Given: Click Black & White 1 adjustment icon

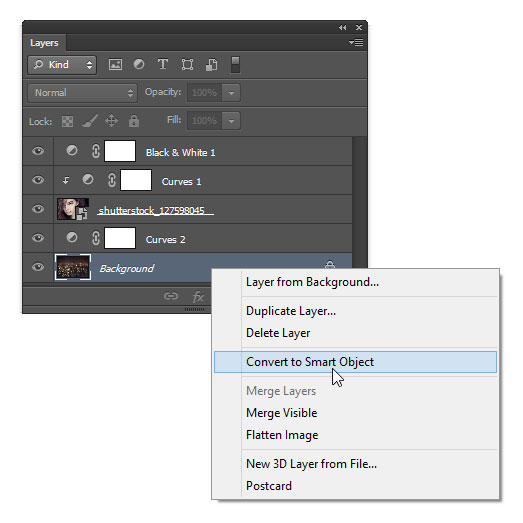Looking at the screenshot, I should pyautogui.click(x=72, y=150).
